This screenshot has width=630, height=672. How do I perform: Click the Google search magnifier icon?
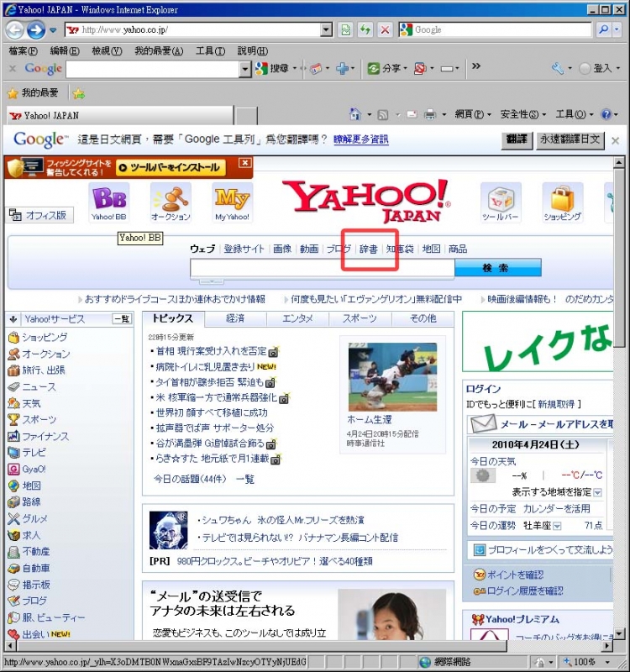click(x=603, y=29)
